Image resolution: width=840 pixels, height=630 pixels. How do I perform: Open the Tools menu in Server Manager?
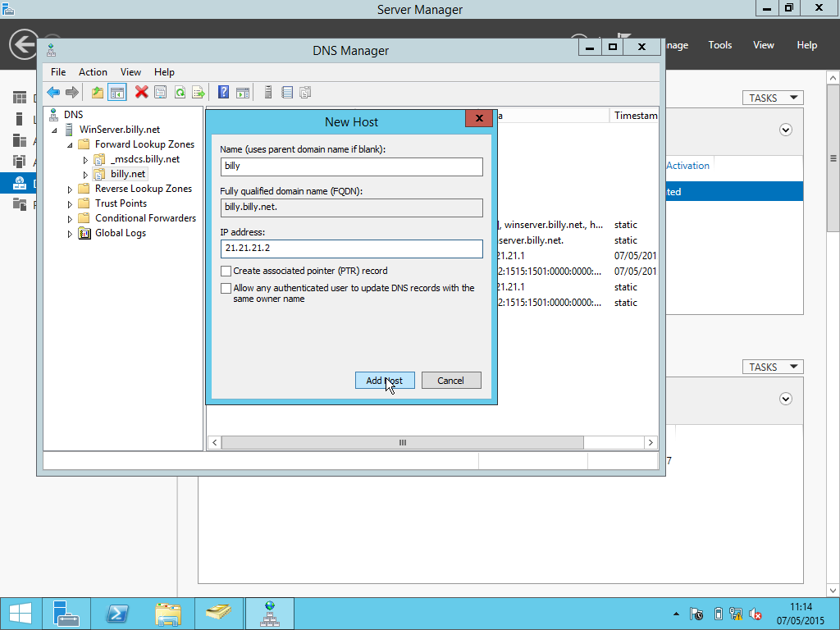719,45
